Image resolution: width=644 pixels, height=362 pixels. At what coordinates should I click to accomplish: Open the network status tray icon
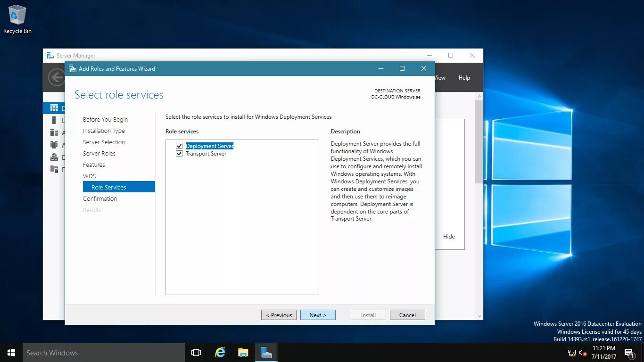tap(572, 353)
